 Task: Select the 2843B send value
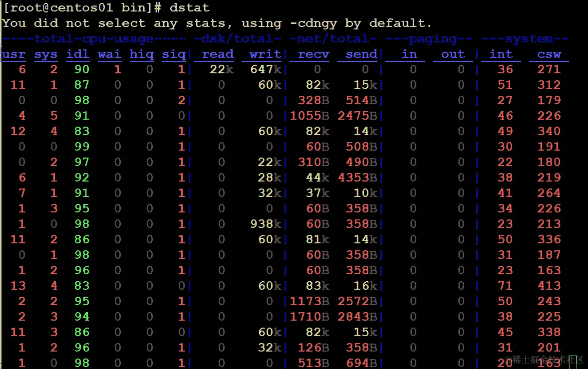(x=357, y=317)
